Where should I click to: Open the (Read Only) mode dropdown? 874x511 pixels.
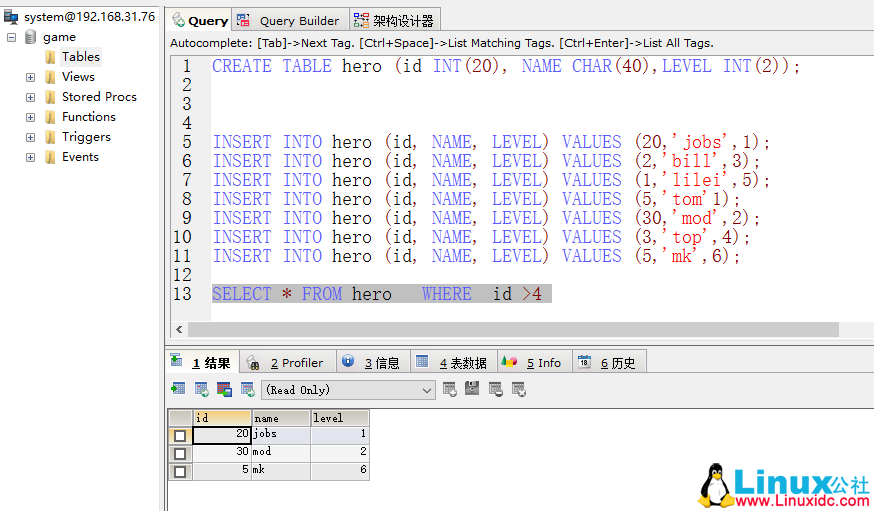(348, 390)
